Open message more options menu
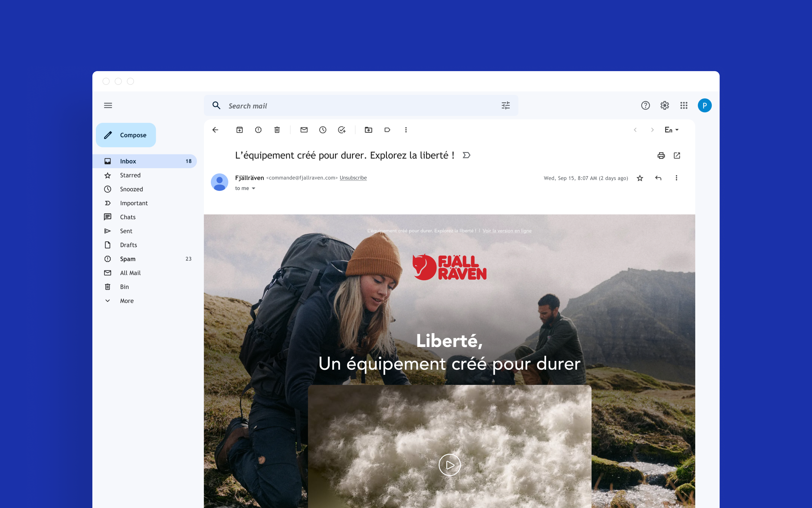Viewport: 812px width, 508px height. (x=676, y=178)
